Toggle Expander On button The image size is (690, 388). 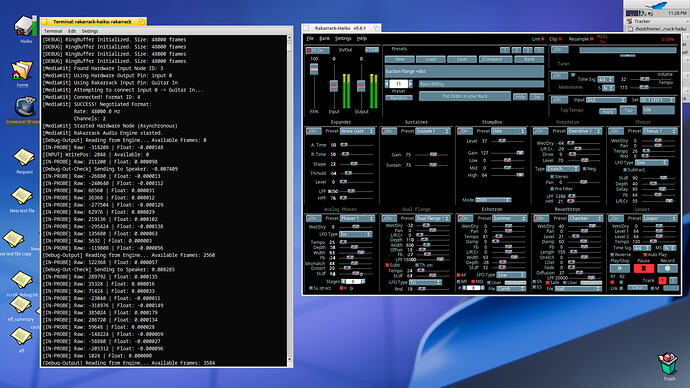313,131
